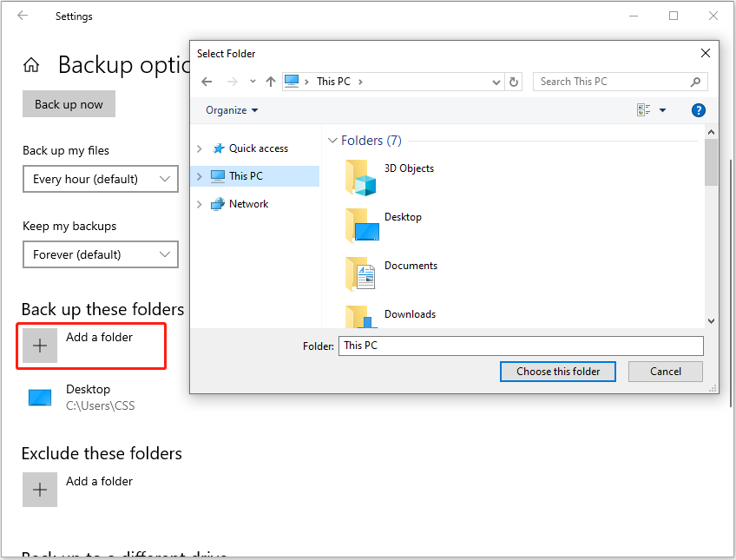
Task: Select the Desktop folder icon in dialog
Action: 361,226
